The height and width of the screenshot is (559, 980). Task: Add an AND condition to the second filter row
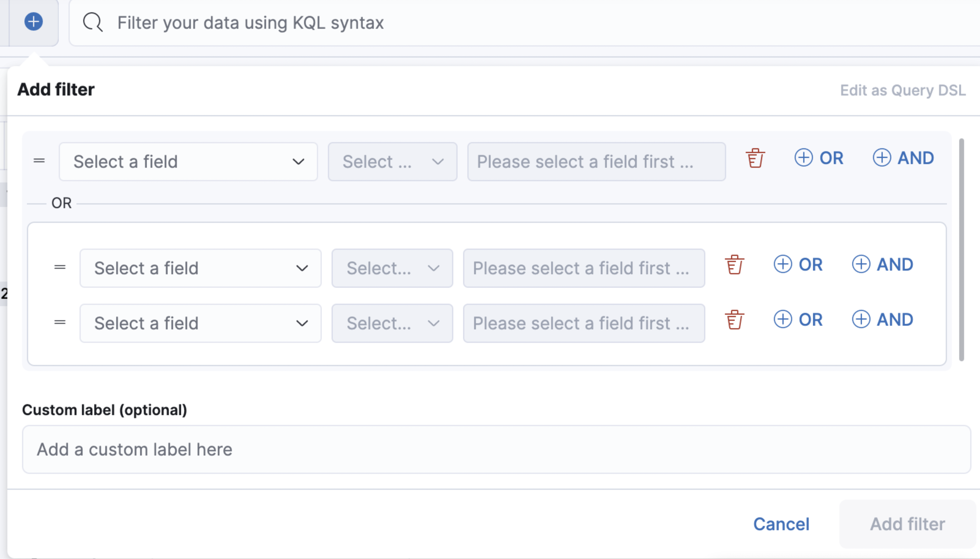pyautogui.click(x=882, y=264)
